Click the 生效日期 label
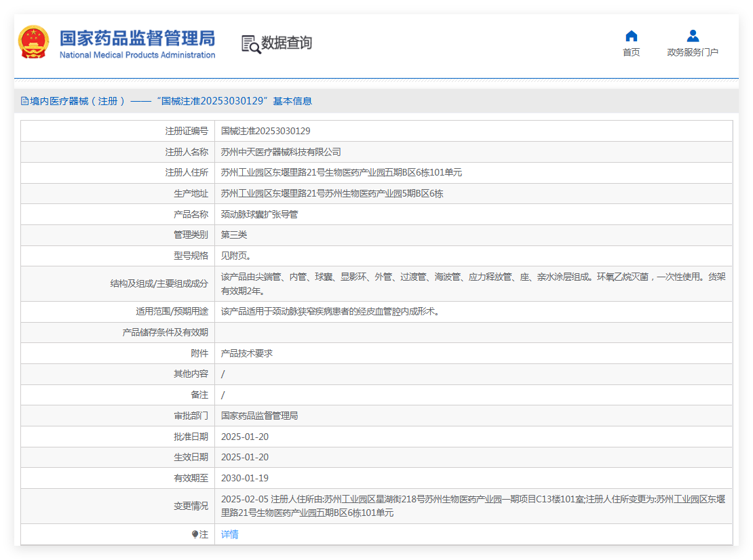This screenshot has height=560, width=753. click(x=191, y=458)
